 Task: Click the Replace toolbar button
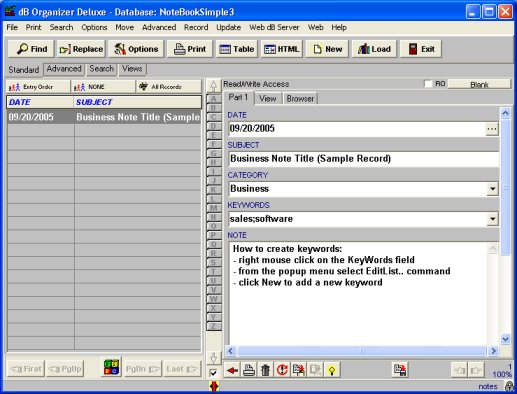(81, 49)
